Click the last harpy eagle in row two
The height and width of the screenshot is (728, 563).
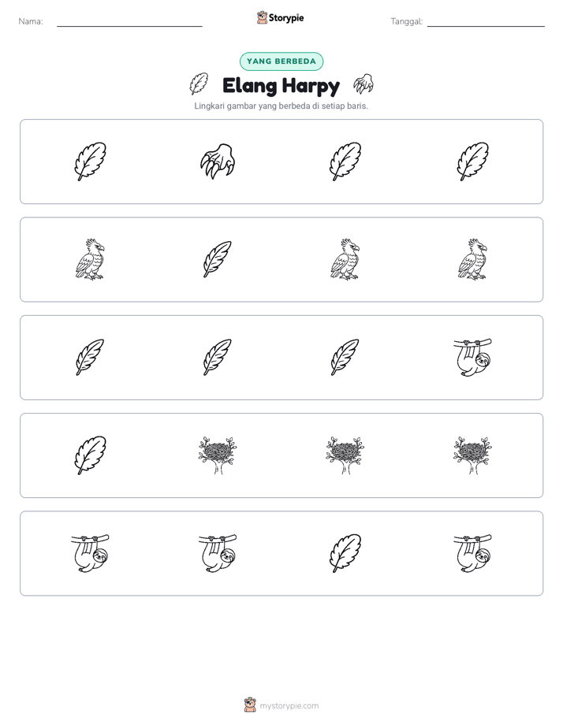click(472, 259)
